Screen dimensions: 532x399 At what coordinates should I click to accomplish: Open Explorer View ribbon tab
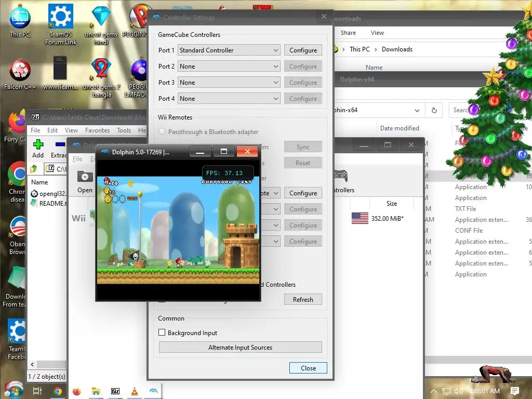tap(377, 33)
